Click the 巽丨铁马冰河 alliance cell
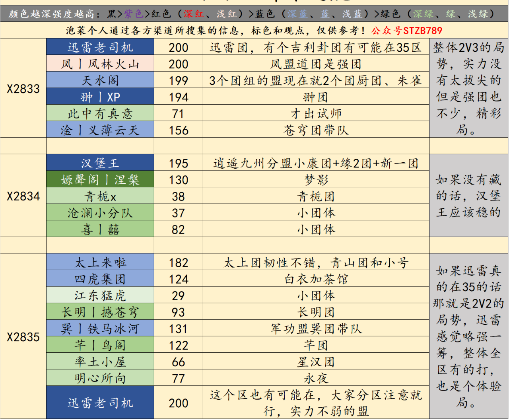The height and width of the screenshot is (420, 509). (x=100, y=329)
